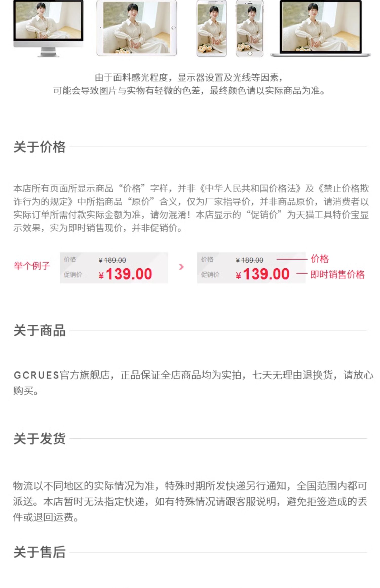Click the right crossed-out ¥189.00 price

coord(250,260)
